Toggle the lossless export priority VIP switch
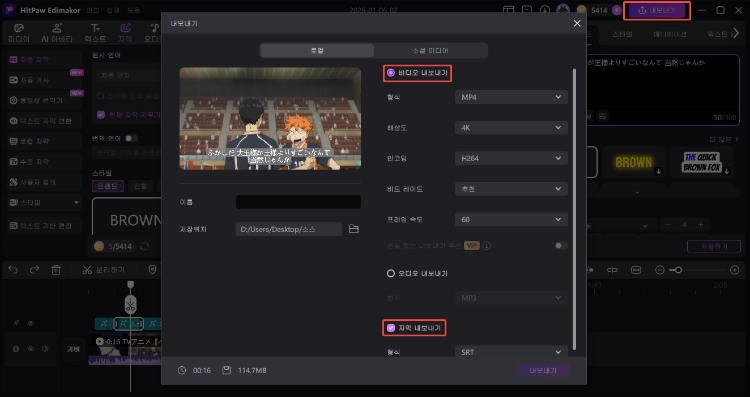The width and height of the screenshot is (750, 397). coord(561,246)
